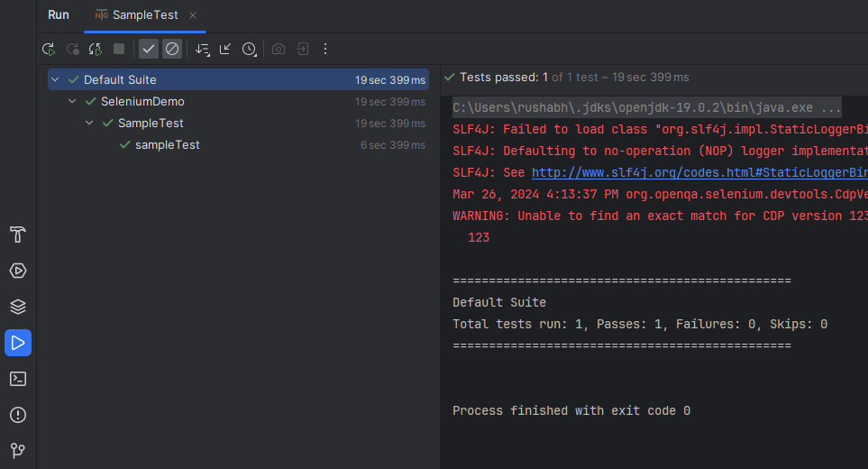Click the 'Total tests run: 1' line
Screen dimensions: 868x469
point(640,325)
